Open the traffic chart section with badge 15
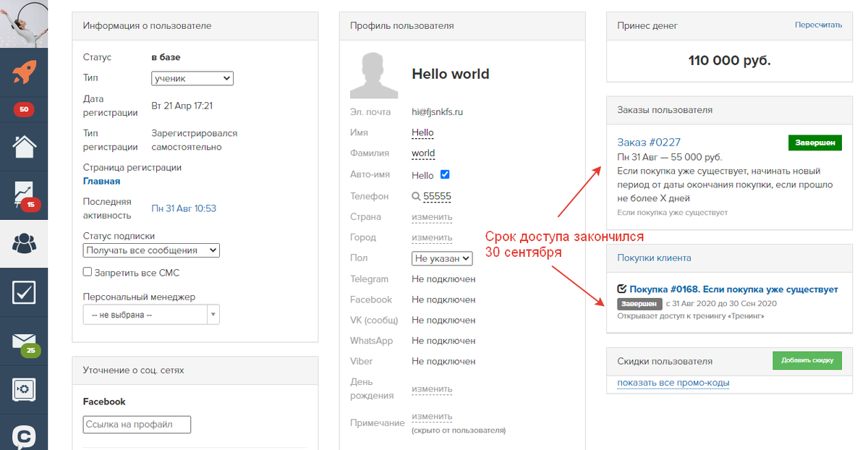Screen dimensions: 868x450 point(24,195)
